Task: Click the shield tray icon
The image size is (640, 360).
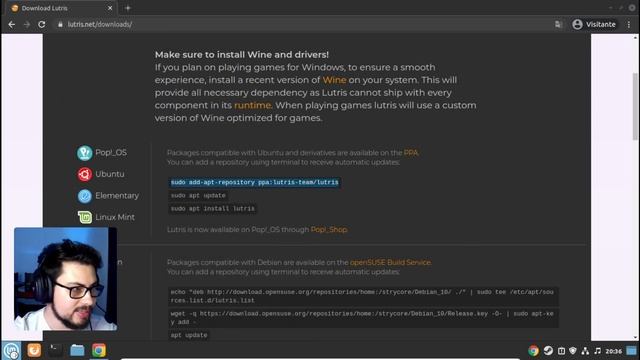Action: pos(573,351)
